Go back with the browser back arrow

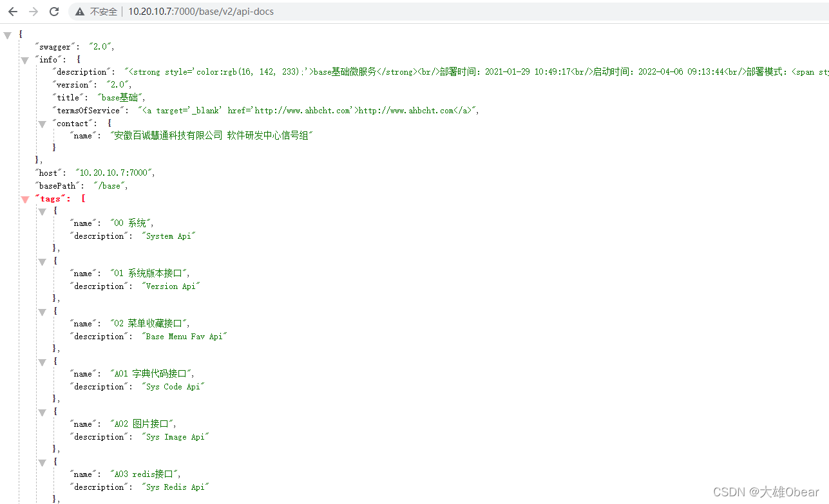pyautogui.click(x=13, y=12)
